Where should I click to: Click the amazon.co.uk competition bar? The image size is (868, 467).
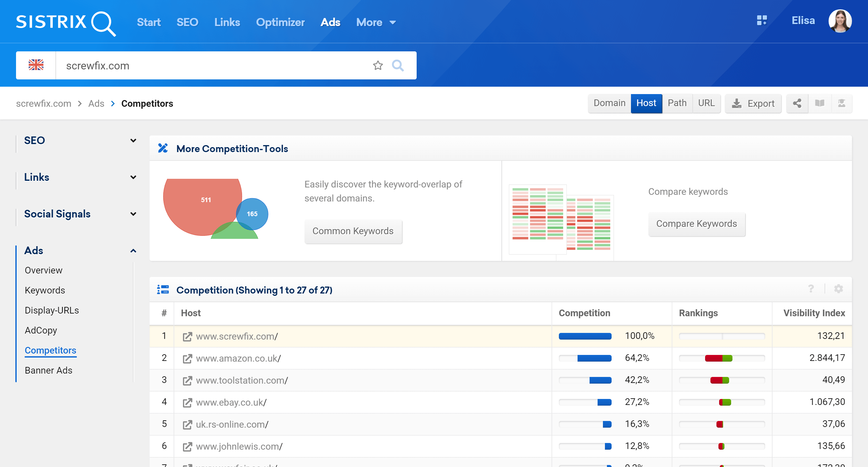point(585,358)
